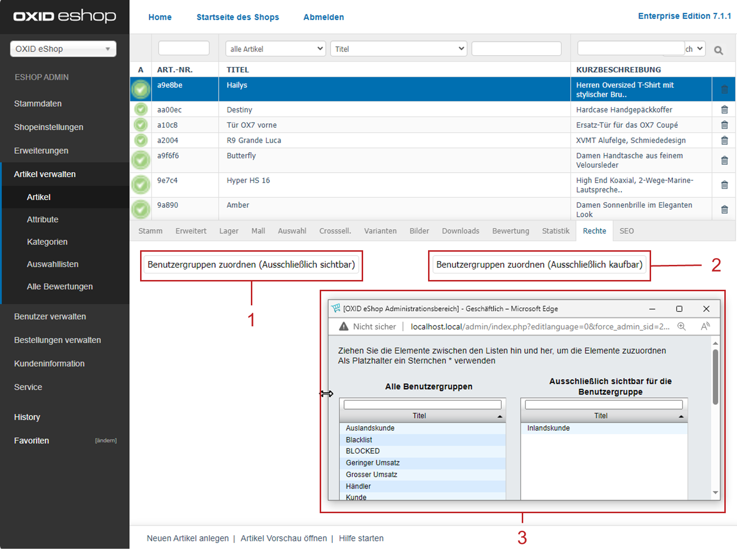This screenshot has width=737, height=560.
Task: Click the OXID eShop logo
Action: (64, 16)
